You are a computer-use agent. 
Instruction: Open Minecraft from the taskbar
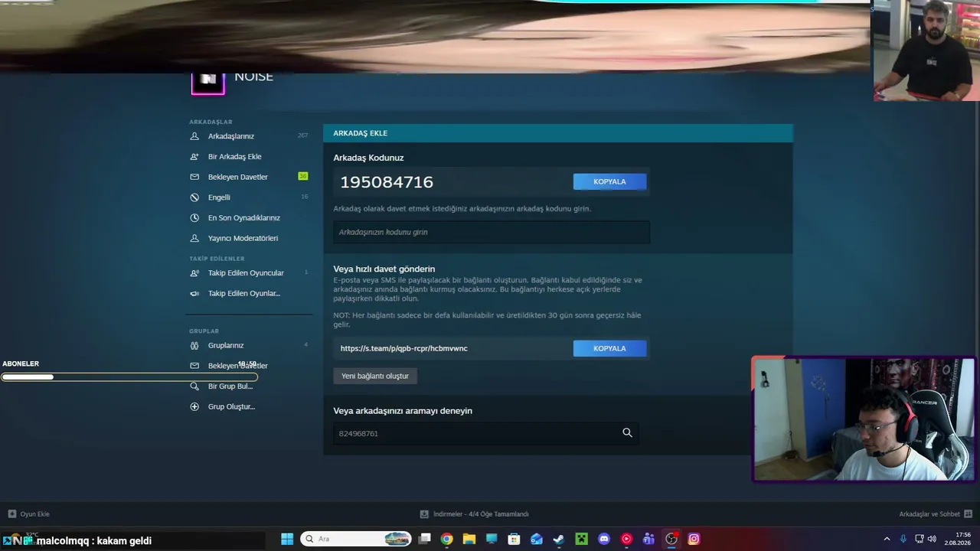pyautogui.click(x=581, y=539)
